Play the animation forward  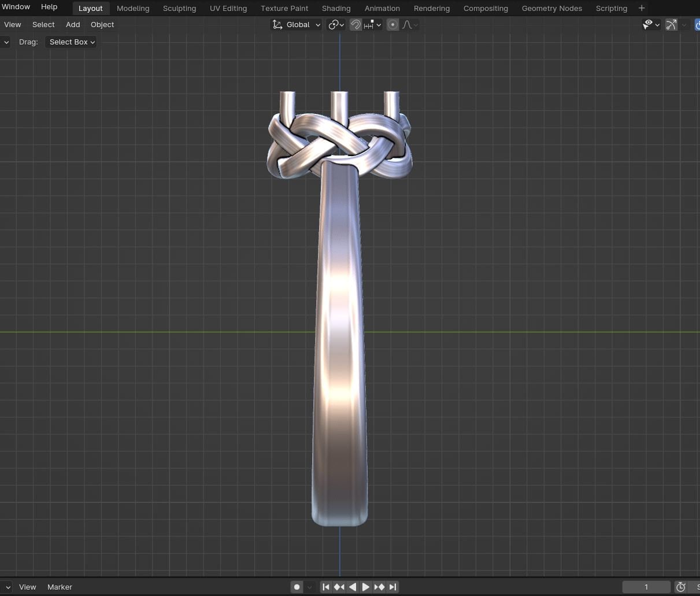click(366, 587)
